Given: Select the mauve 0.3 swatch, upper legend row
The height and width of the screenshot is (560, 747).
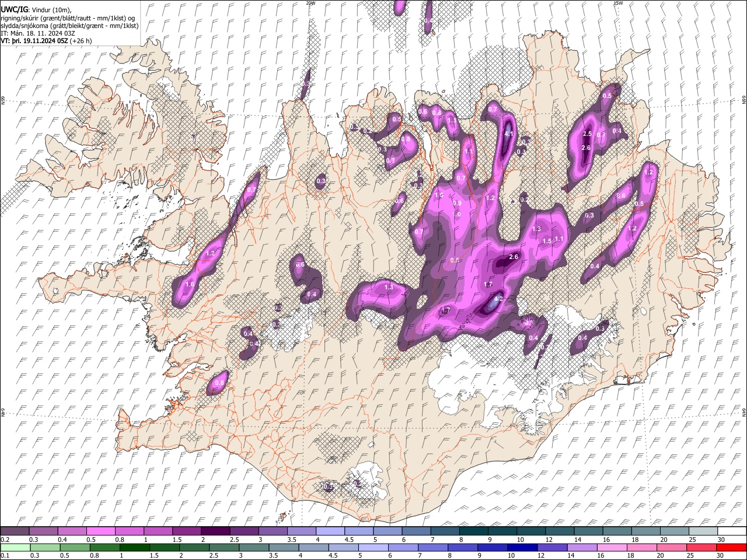Looking at the screenshot, I should [x=43, y=531].
